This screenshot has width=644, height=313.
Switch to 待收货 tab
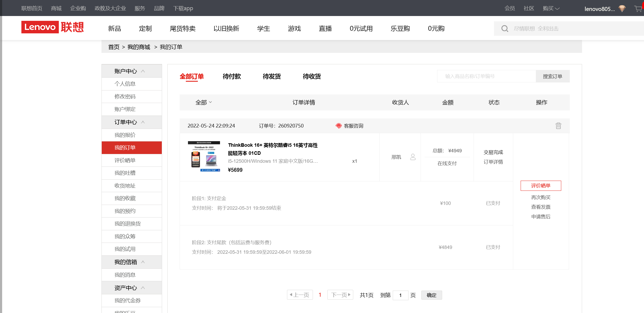tap(312, 76)
